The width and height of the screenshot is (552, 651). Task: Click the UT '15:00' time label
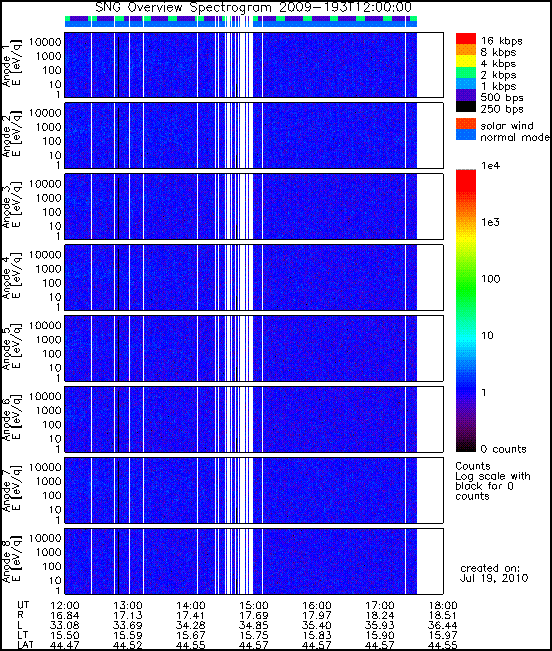(254, 605)
